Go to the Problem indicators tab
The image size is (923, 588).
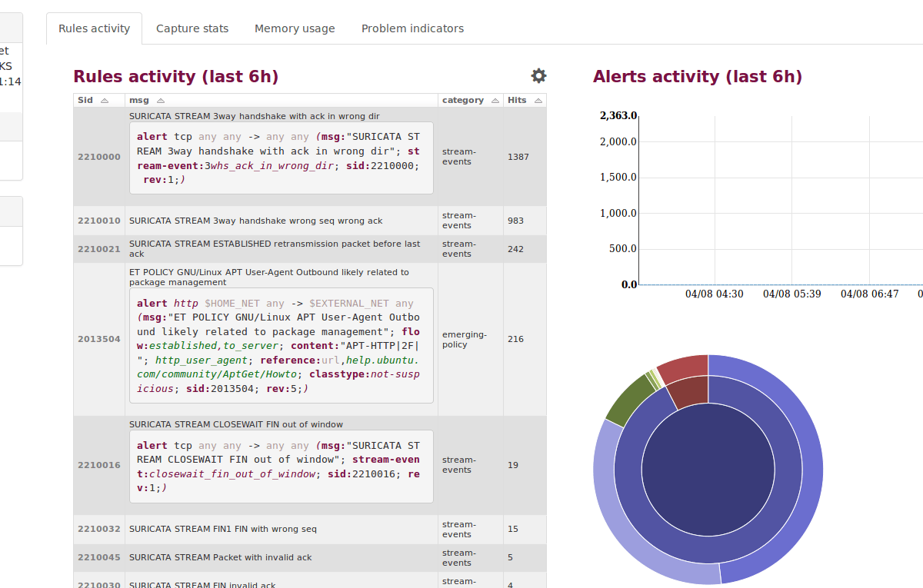pyautogui.click(x=412, y=28)
